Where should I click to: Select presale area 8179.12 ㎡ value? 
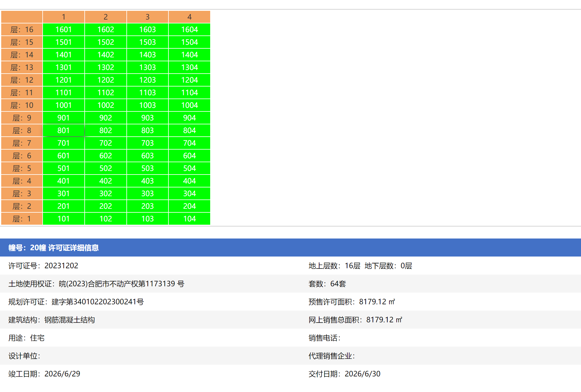pyautogui.click(x=377, y=302)
